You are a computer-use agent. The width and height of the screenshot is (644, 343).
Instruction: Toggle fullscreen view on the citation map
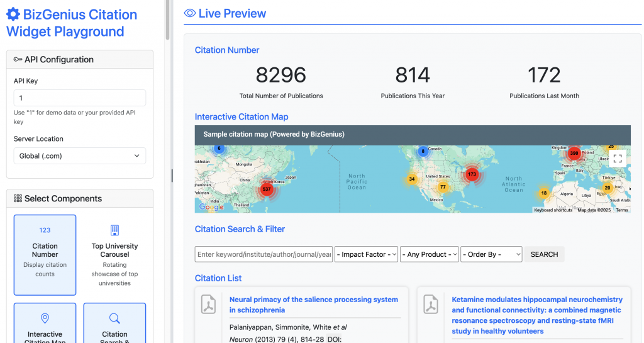click(x=618, y=158)
